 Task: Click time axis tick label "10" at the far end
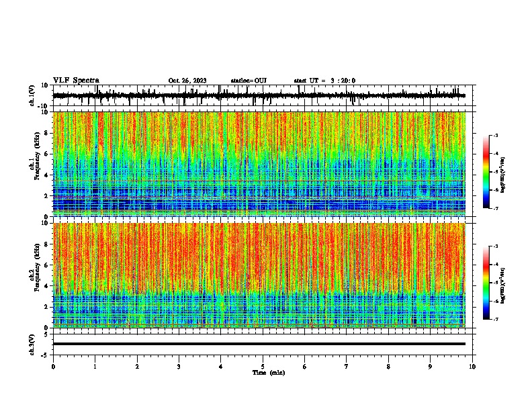click(x=472, y=367)
